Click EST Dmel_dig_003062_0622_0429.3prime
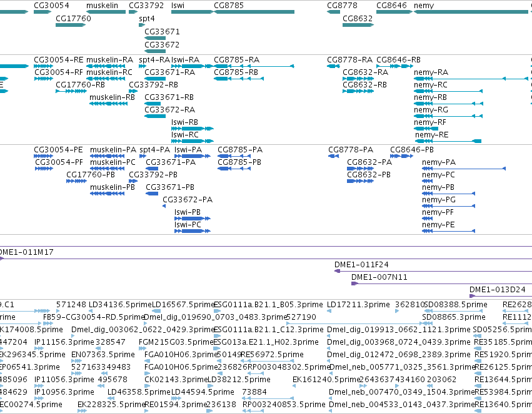Viewport: 532px width, 414px height. point(144,330)
